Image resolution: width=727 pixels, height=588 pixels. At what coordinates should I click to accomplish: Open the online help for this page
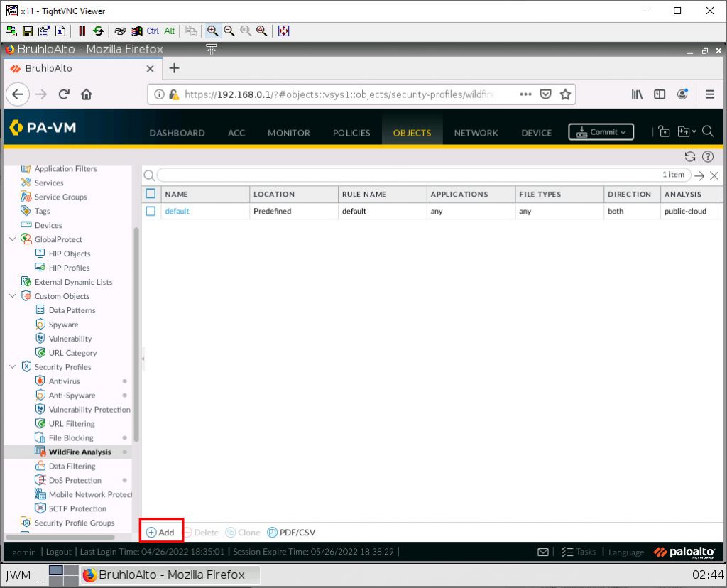(x=708, y=157)
